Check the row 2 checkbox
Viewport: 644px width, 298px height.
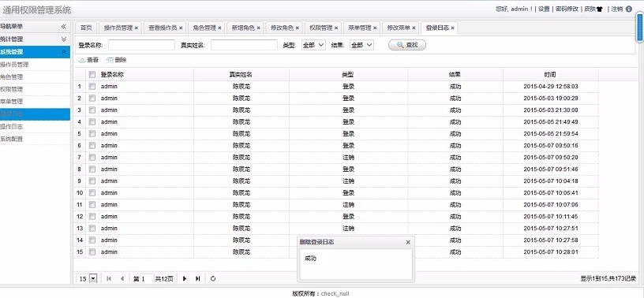pos(92,98)
